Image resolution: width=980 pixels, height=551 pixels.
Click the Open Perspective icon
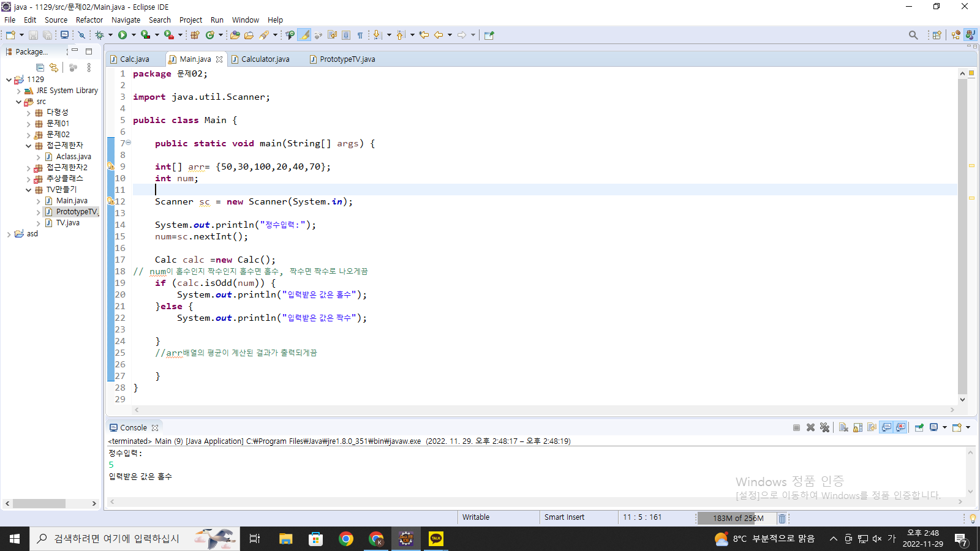click(x=937, y=35)
